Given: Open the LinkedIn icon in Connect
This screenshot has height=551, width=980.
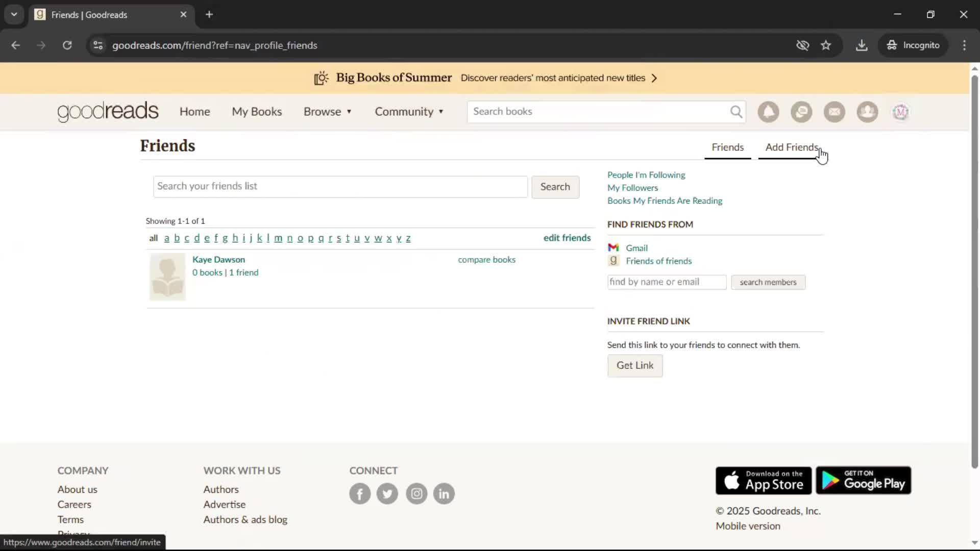Looking at the screenshot, I should 444,493.
